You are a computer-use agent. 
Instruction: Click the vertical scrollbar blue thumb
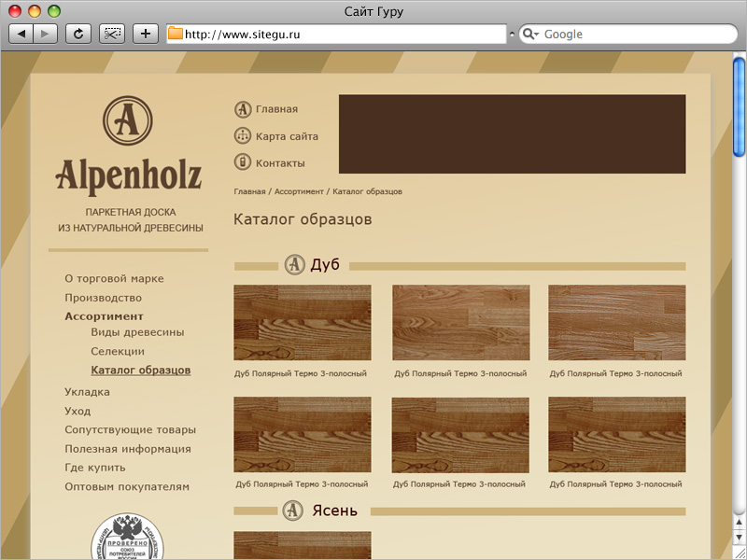click(740, 105)
